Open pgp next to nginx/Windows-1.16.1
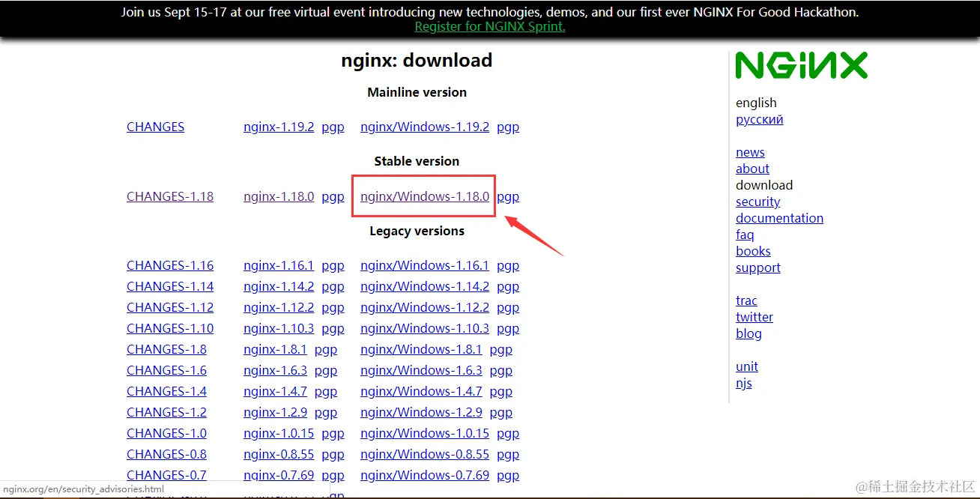Image resolution: width=980 pixels, height=499 pixels. tap(508, 265)
